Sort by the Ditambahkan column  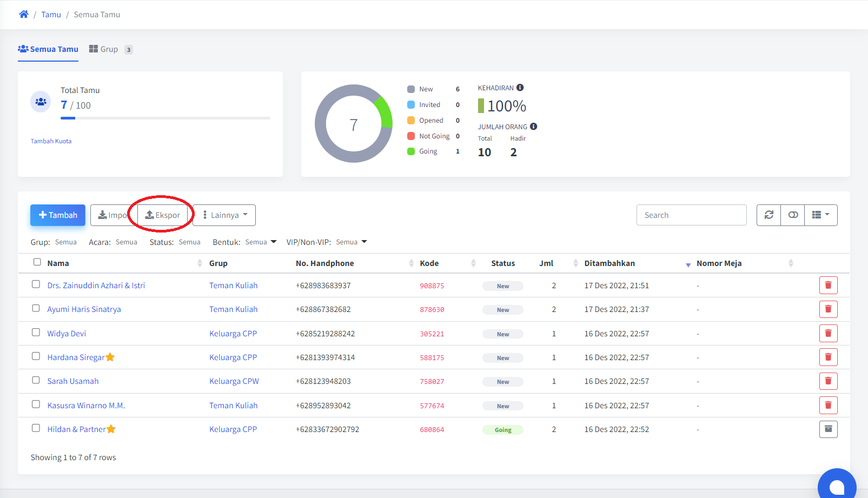[637, 263]
